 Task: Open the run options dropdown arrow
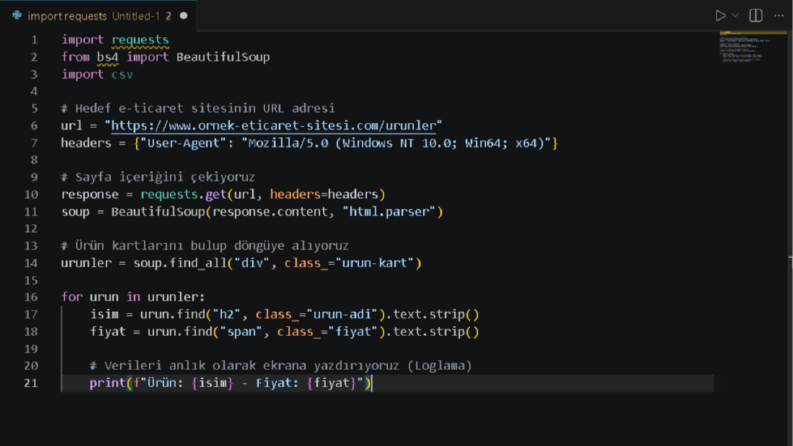point(735,15)
